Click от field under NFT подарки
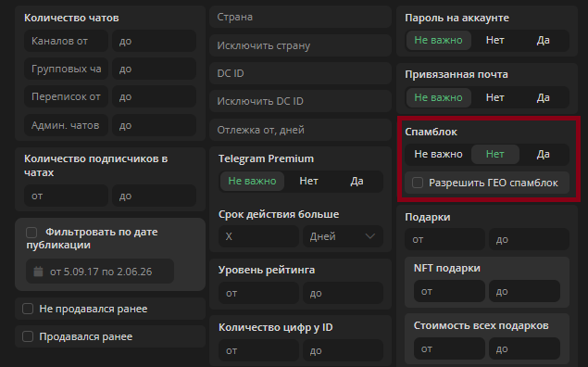This screenshot has width=588, height=367. pos(449,291)
